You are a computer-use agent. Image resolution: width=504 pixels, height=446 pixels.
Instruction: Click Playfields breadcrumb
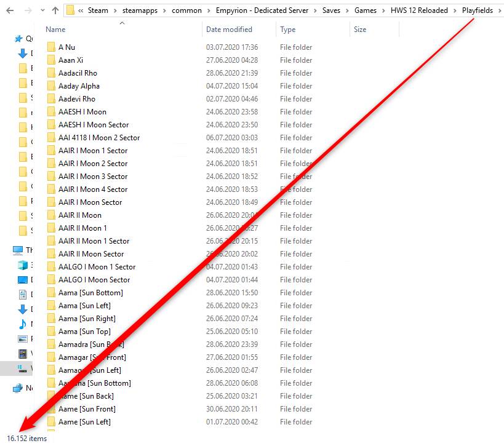click(478, 10)
